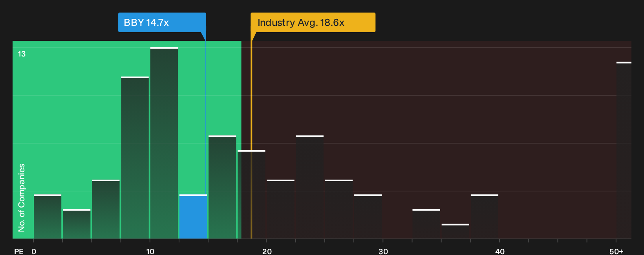Click the 50+ PE histogram bar

point(624,150)
